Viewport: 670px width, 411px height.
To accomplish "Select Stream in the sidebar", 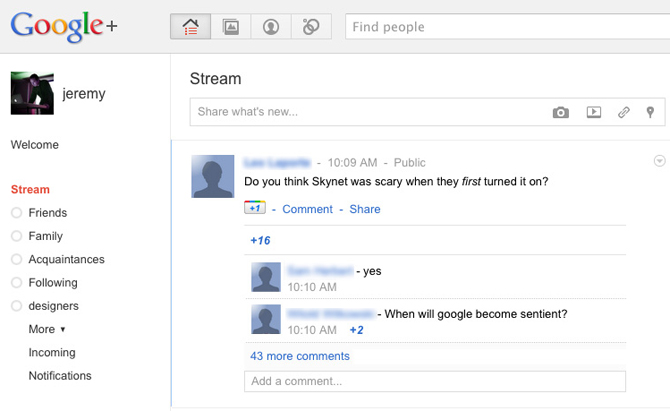I will click(30, 189).
